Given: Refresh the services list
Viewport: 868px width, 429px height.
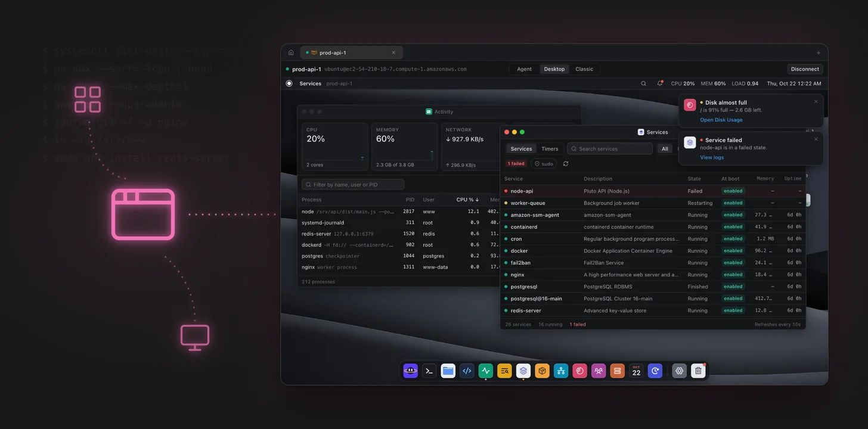Looking at the screenshot, I should (566, 164).
